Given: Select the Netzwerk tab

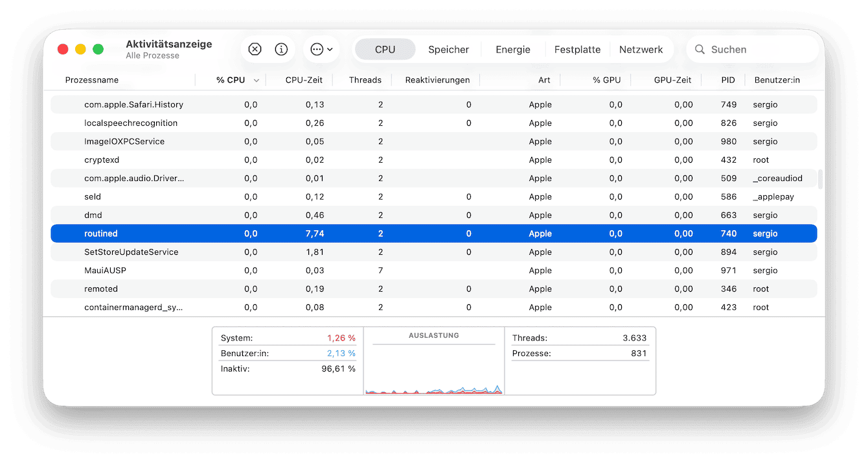Looking at the screenshot, I should pyautogui.click(x=641, y=49).
